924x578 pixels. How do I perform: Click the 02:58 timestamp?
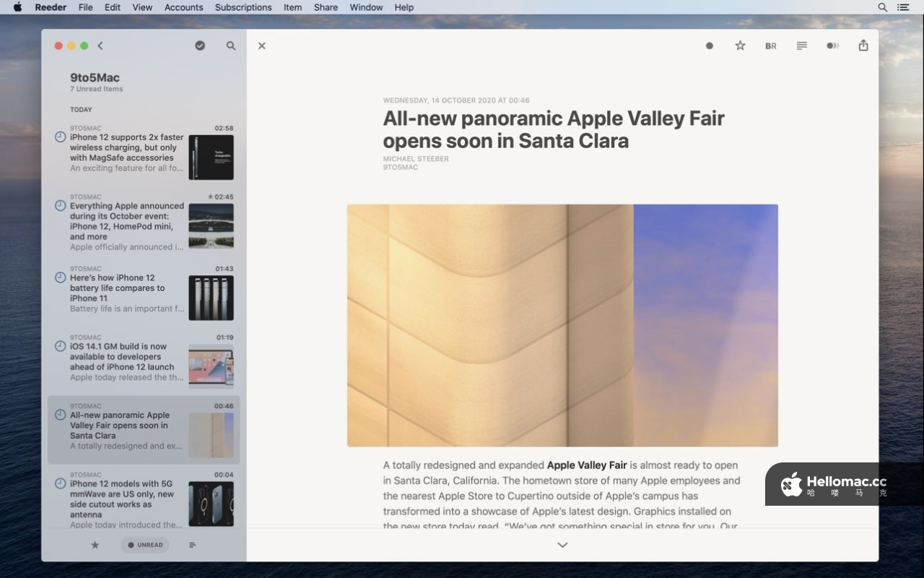224,128
